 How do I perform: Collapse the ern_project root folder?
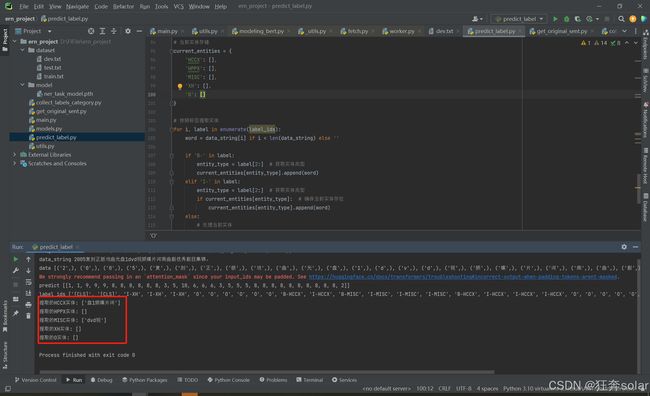(15, 41)
